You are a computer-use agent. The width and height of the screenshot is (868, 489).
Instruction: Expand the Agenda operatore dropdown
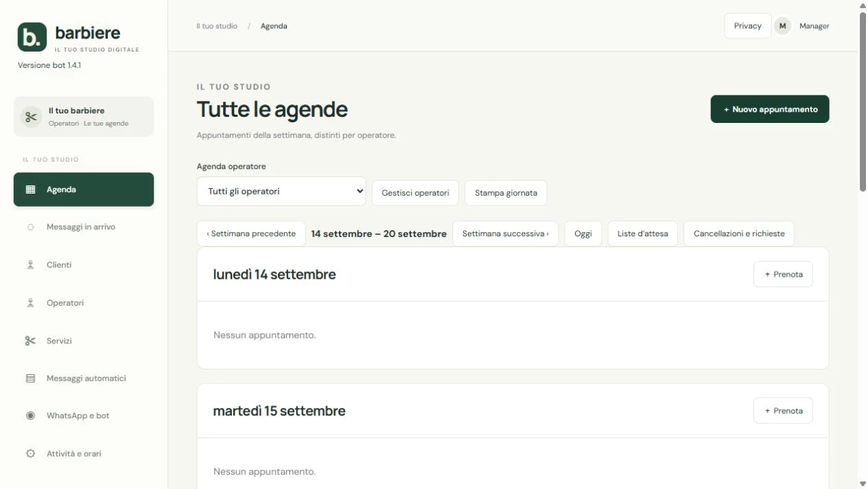click(281, 192)
